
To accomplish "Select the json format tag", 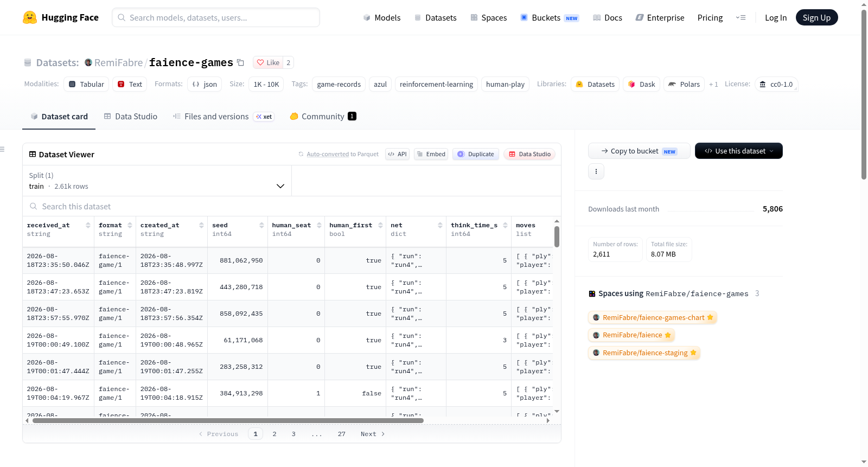I will click(205, 84).
